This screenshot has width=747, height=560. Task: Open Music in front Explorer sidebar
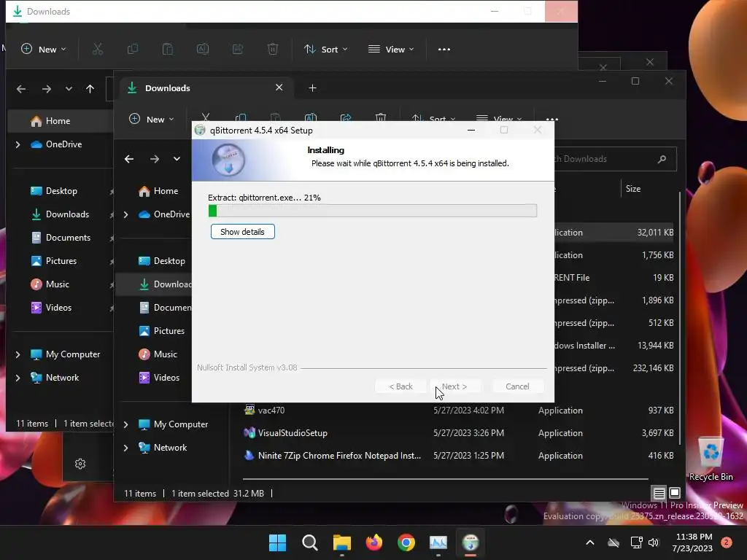165,354
